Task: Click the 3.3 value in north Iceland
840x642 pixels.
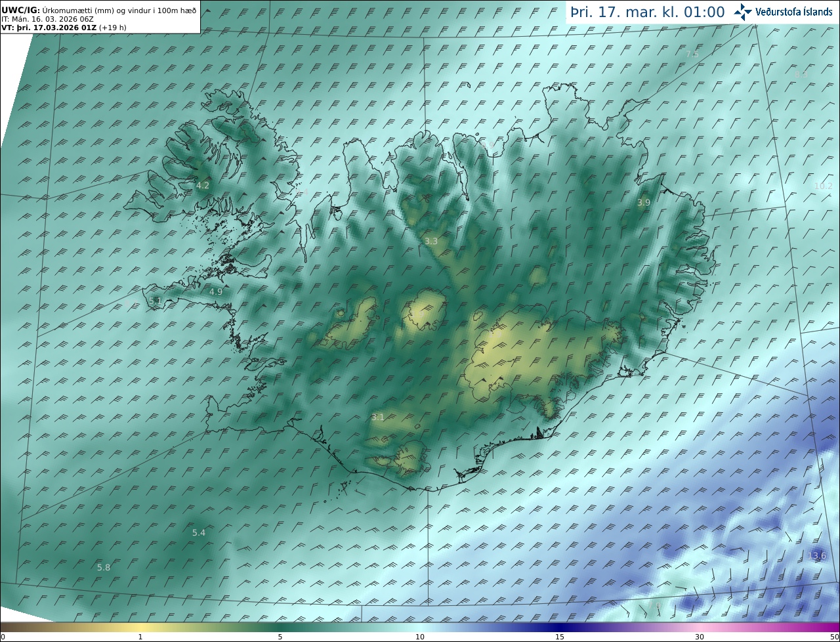Action: [x=430, y=242]
